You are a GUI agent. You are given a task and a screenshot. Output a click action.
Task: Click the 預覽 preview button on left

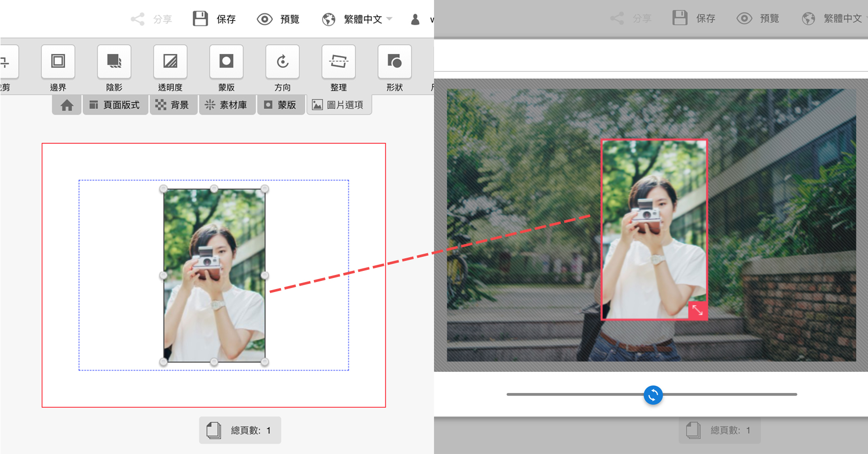point(278,19)
